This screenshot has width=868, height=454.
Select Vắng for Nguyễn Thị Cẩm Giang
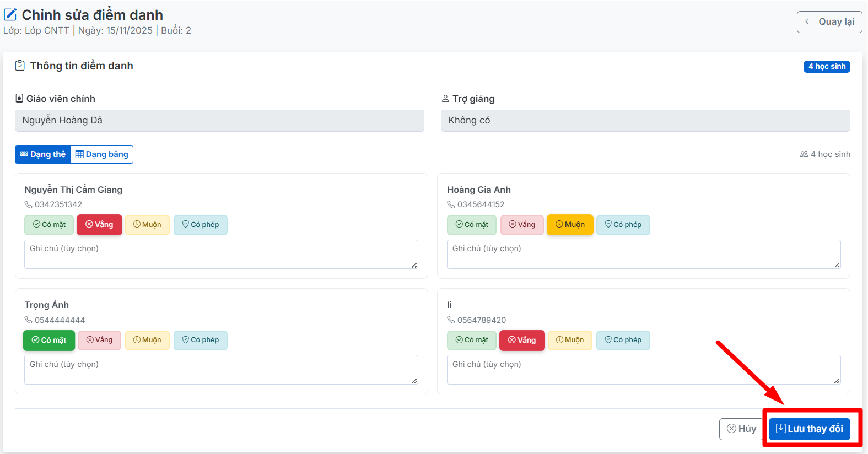[99, 225]
